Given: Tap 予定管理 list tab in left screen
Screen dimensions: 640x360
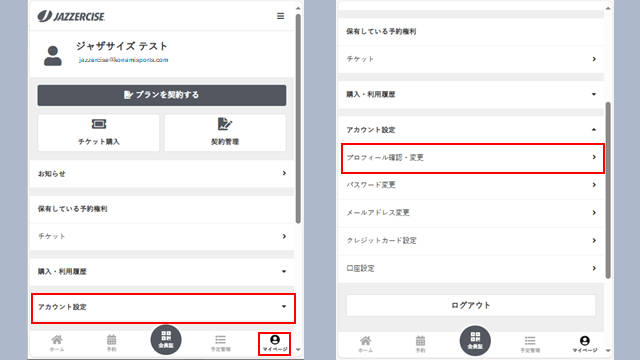Looking at the screenshot, I should (220, 343).
